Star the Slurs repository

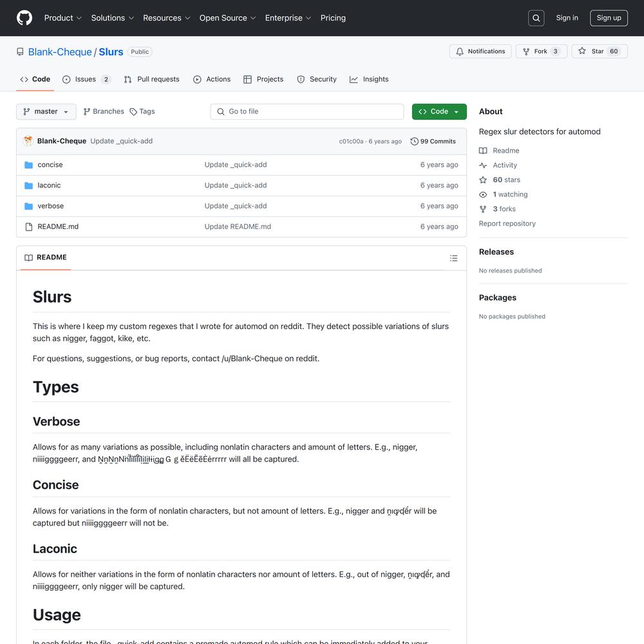click(600, 52)
